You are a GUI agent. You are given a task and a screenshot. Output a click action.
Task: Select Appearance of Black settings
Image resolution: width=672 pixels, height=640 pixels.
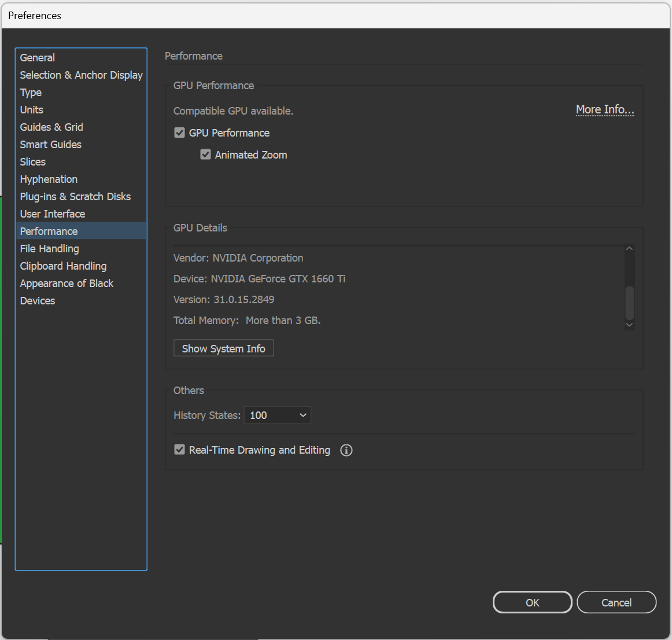pyautogui.click(x=67, y=283)
